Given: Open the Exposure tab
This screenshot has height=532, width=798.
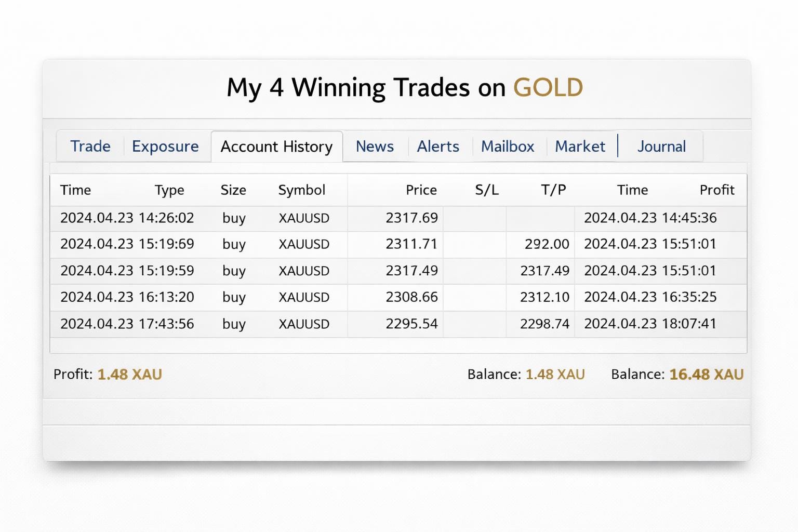Looking at the screenshot, I should pyautogui.click(x=165, y=147).
